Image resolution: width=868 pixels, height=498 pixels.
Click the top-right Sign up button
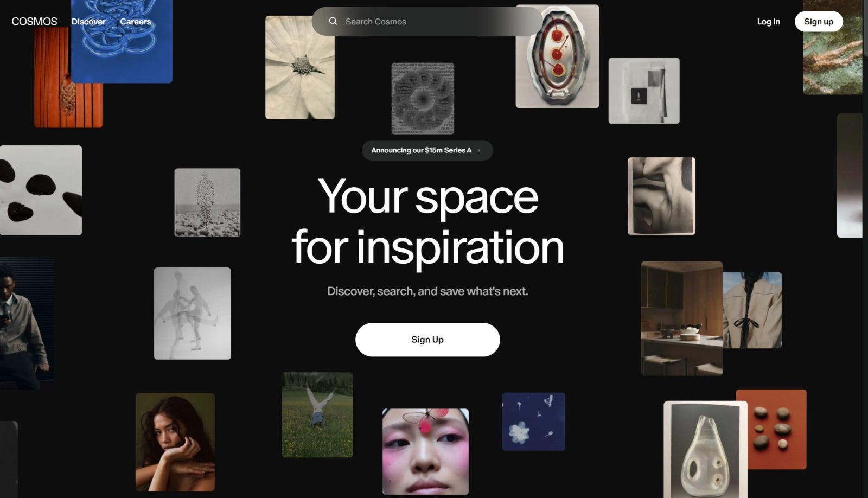click(x=819, y=22)
